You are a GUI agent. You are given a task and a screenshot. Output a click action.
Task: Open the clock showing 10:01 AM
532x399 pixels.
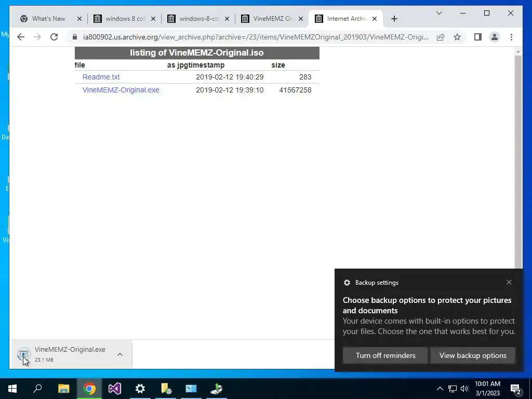coord(487,389)
